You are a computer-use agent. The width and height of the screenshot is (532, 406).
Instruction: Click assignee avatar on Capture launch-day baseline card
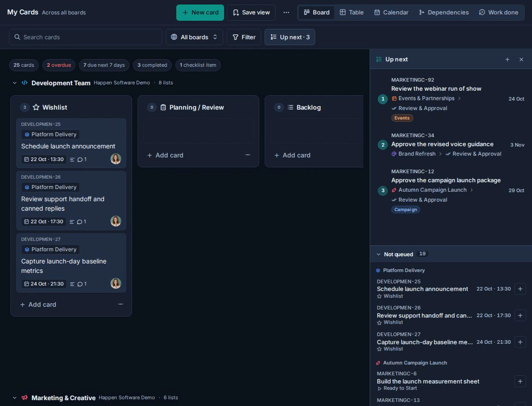point(116,283)
